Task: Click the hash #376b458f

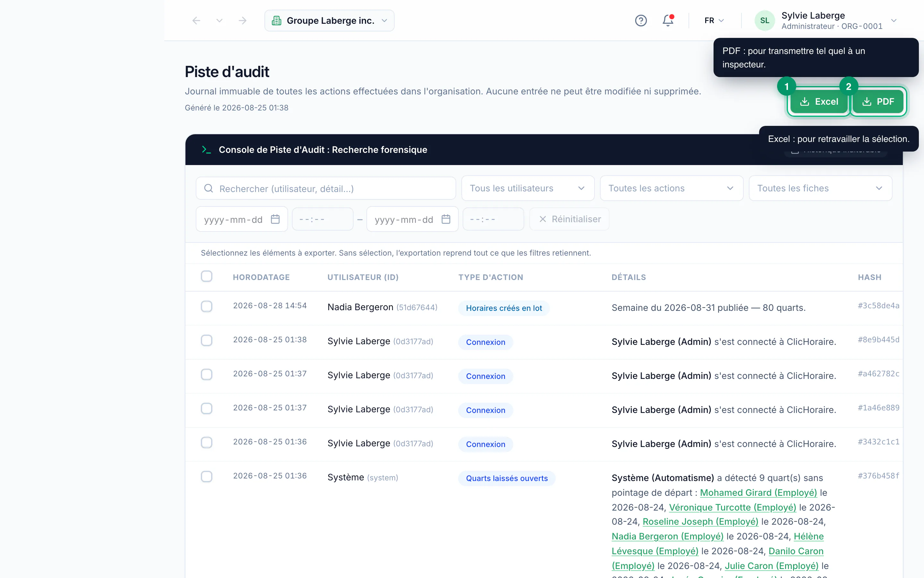Action: [x=878, y=476]
